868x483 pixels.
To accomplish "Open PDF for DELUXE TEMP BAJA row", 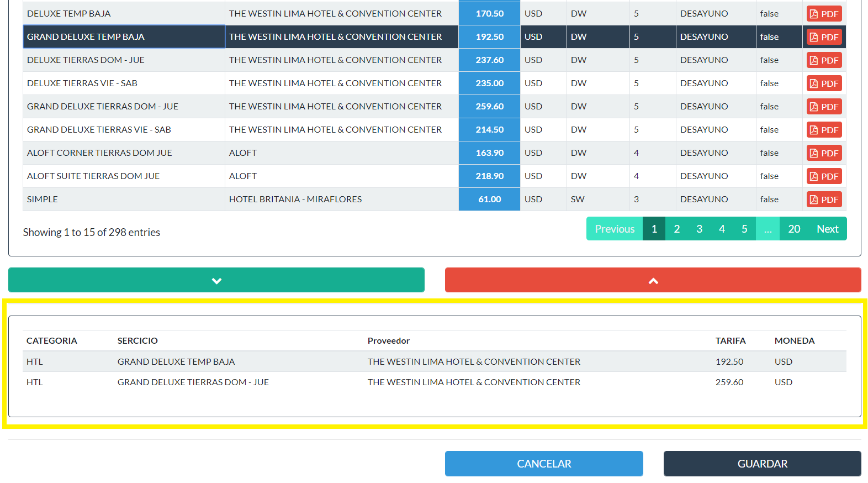I will [x=824, y=14].
